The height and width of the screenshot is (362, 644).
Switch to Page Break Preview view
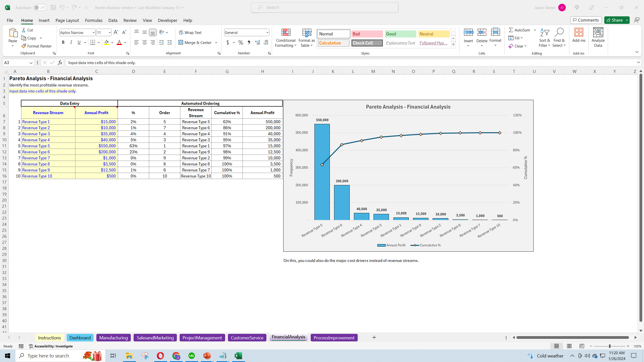[x=582, y=346]
